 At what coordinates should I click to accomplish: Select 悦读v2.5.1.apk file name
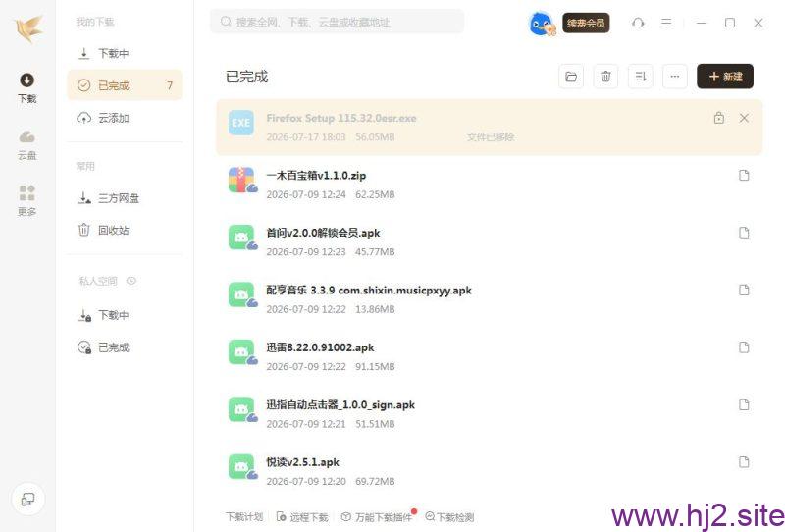(x=303, y=462)
